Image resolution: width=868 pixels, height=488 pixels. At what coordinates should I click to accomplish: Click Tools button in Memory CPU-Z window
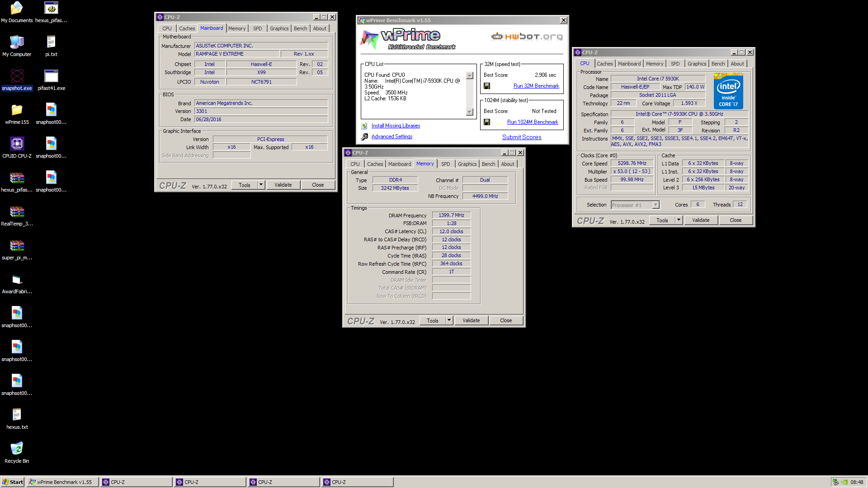433,320
